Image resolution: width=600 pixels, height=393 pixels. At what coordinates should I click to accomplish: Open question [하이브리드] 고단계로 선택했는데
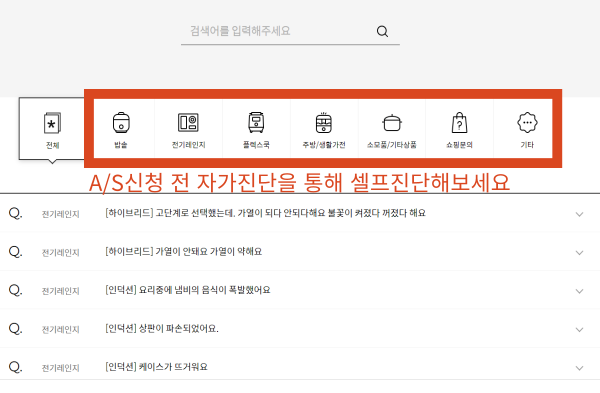click(x=265, y=213)
